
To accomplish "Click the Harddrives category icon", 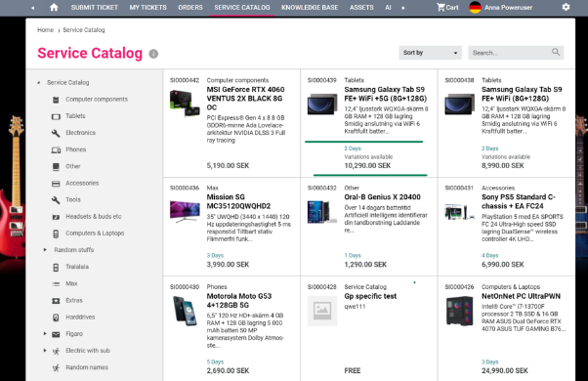I will point(56,317).
